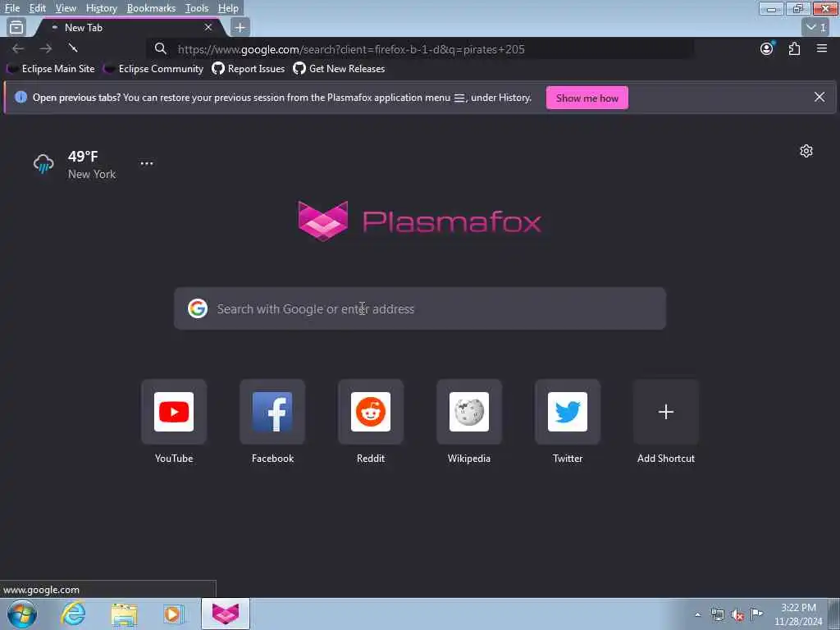Launch Internet Explorer from the taskbar
This screenshot has width=840, height=630.
pos(73,614)
